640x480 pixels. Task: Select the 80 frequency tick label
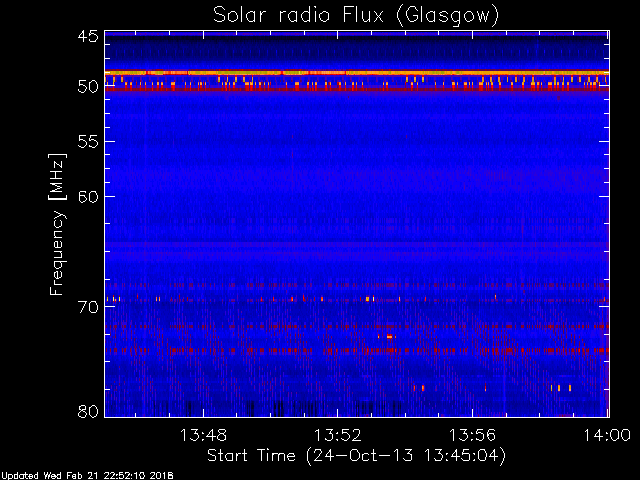click(x=88, y=411)
